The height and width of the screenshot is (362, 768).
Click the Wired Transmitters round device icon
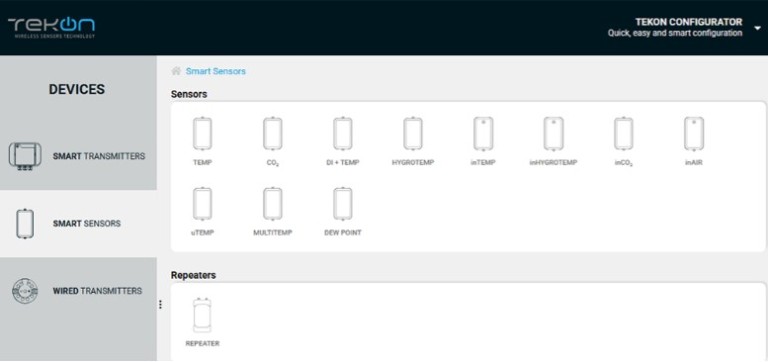pos(25,291)
